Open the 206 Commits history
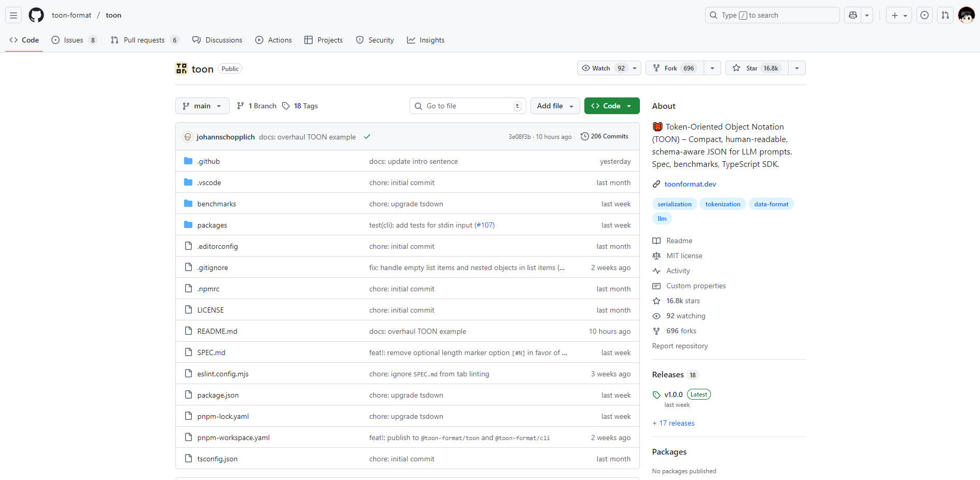Viewport: 980px width, 480px height. click(x=605, y=136)
